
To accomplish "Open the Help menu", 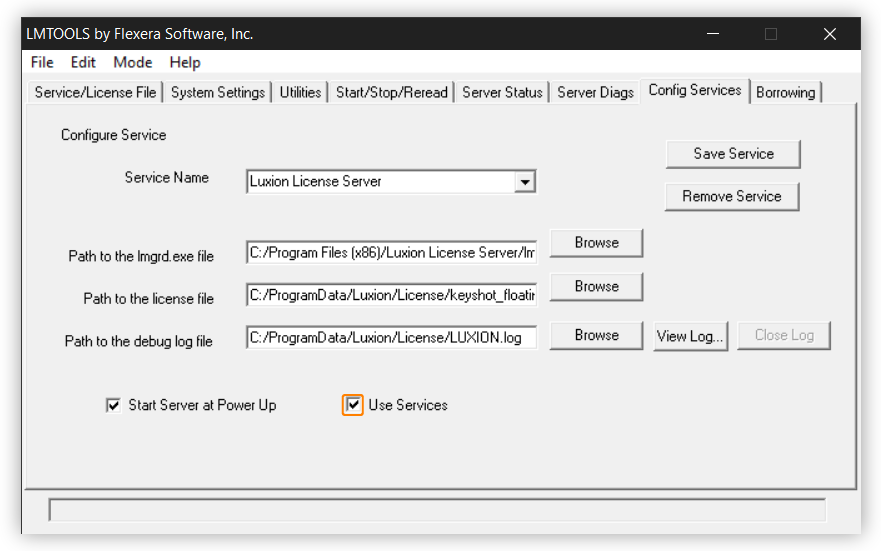I will tap(185, 62).
